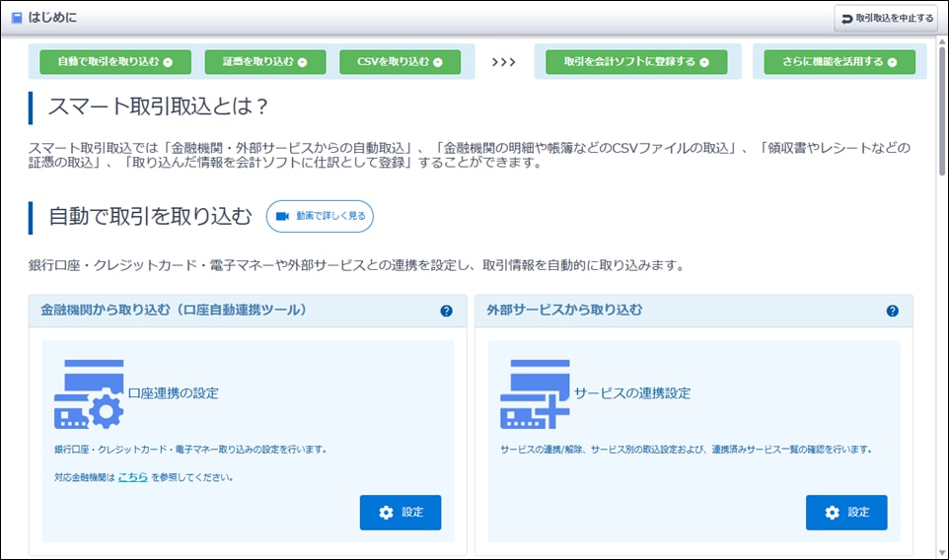Screen dimensions: 949x560
Task: Jump to さらに機能を活用する section
Action: pos(839,62)
